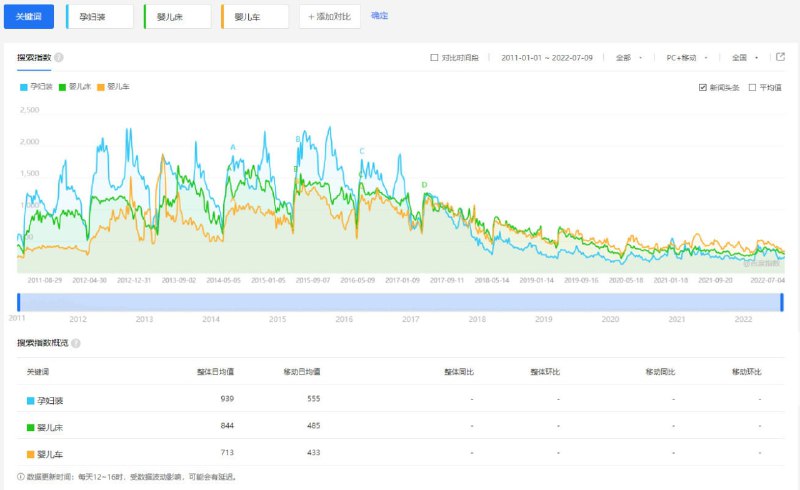Uncheck the 新闻头条 checkbox
This screenshot has height=490, width=800.
coord(703,88)
